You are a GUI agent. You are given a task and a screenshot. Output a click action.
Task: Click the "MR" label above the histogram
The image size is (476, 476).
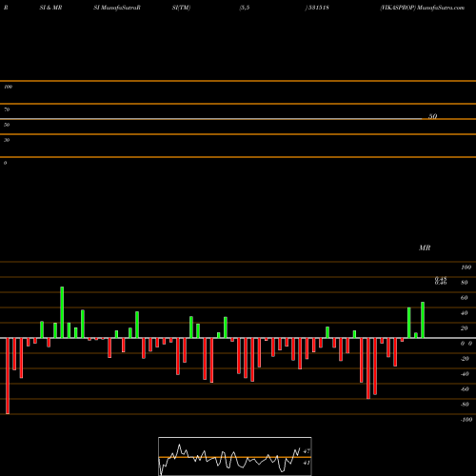(x=425, y=248)
